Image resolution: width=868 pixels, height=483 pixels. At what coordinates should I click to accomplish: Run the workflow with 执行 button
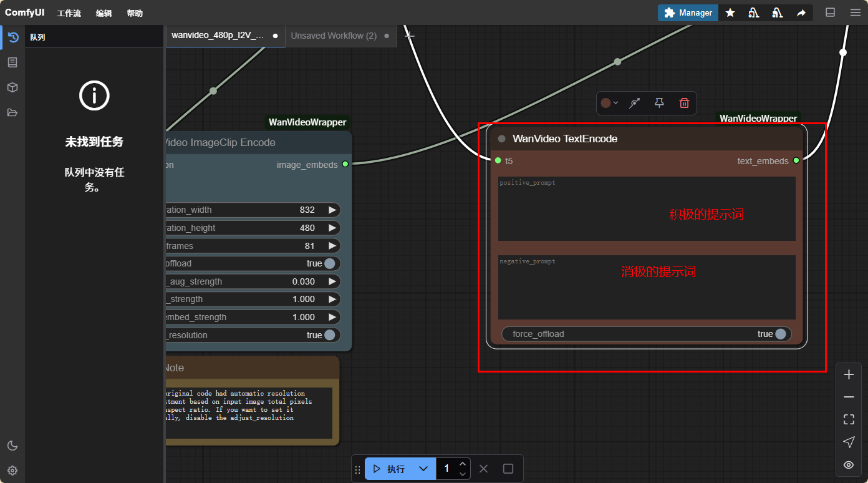point(388,469)
